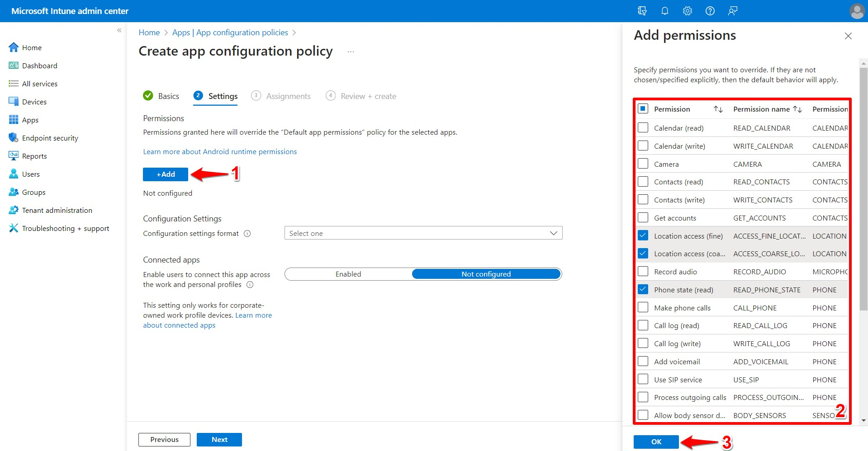Image resolution: width=868 pixels, height=451 pixels.
Task: Open Endpoint security from the sidebar
Action: pyautogui.click(x=50, y=138)
